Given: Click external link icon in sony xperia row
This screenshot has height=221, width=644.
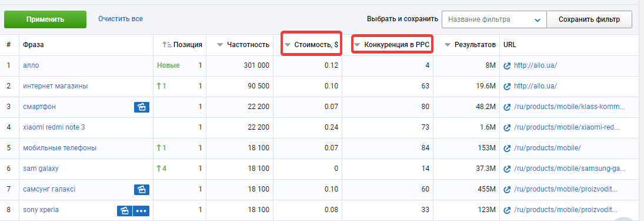Looking at the screenshot, I should [507, 210].
